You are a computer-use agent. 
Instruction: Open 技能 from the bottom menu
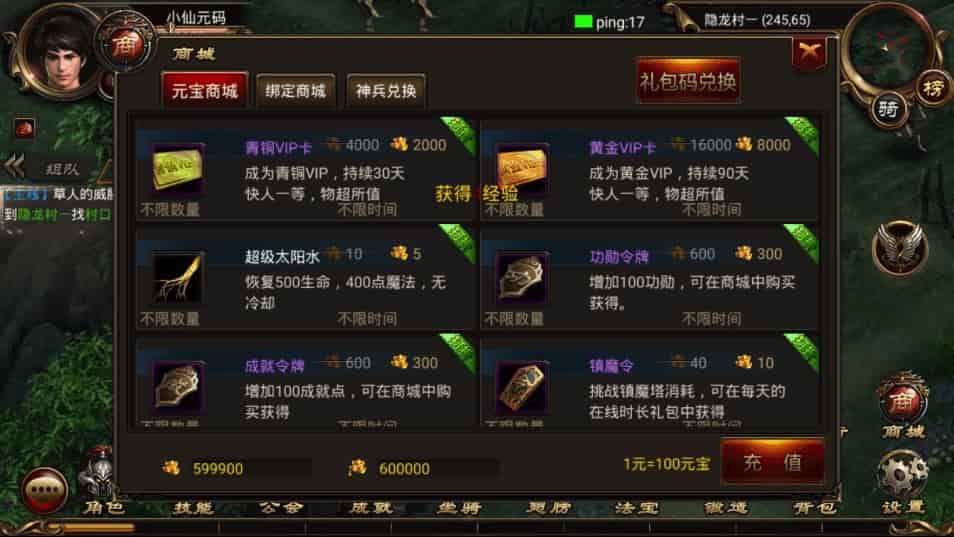tap(193, 507)
